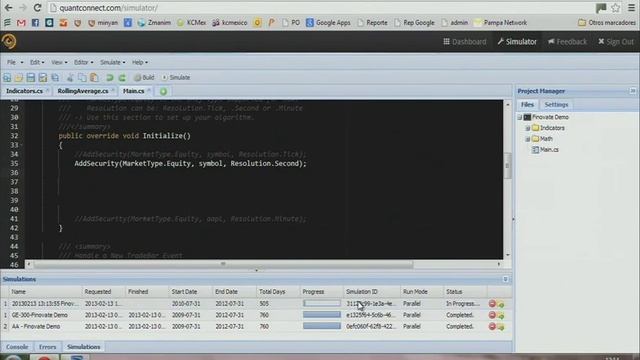Stop the In Progress simulation via red icon

pos(492,304)
